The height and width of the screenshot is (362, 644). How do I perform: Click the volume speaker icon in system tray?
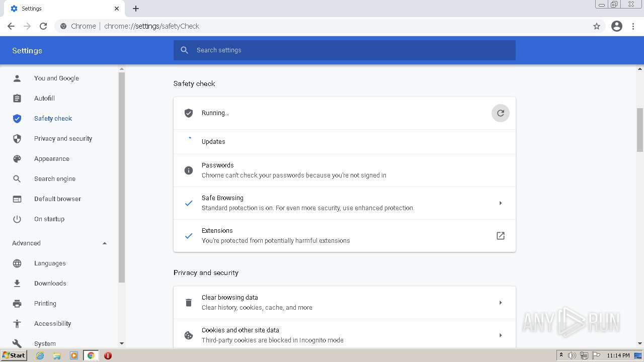572,355
